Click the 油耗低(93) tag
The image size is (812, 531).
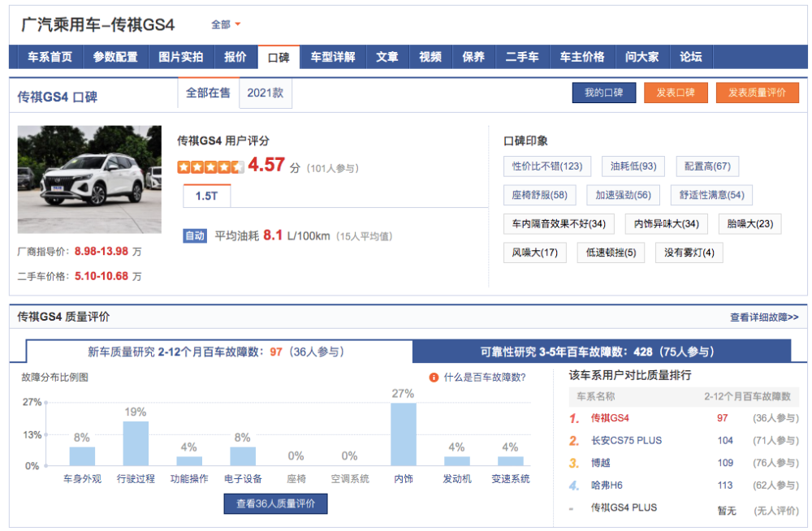click(633, 166)
